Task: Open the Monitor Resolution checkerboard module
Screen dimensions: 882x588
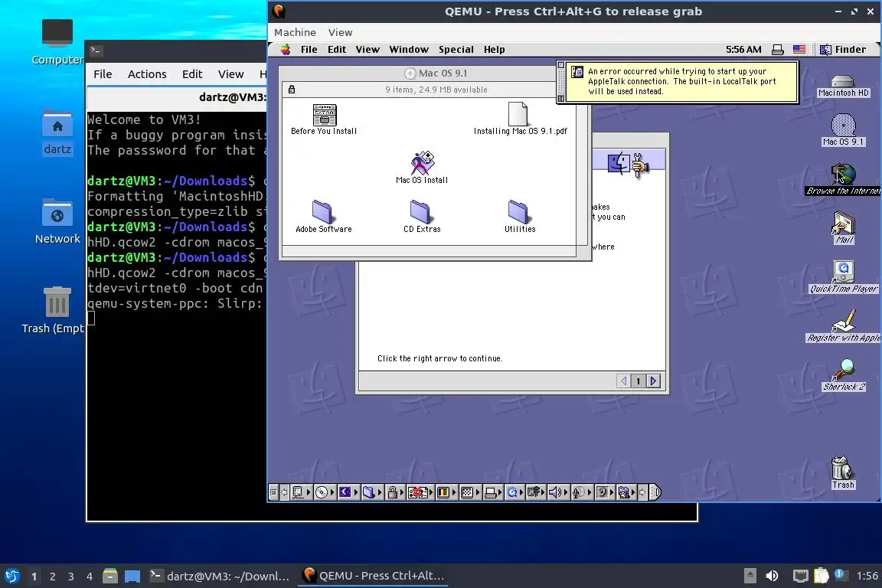Action: (470, 493)
